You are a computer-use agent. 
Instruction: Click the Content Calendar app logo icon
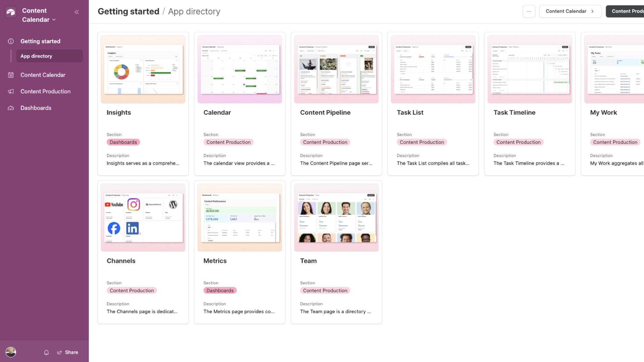(x=11, y=12)
